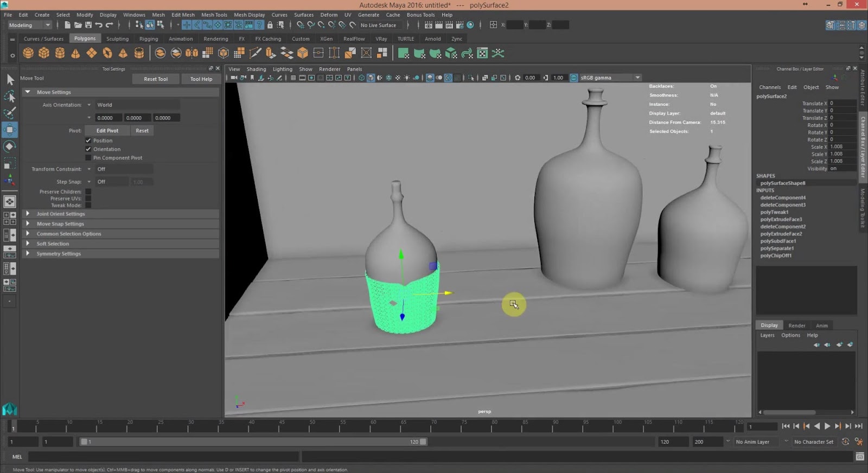Screen dimensions: 868x473
Task: Pick the Select tool arrow in the toolbox
Action: (10, 80)
